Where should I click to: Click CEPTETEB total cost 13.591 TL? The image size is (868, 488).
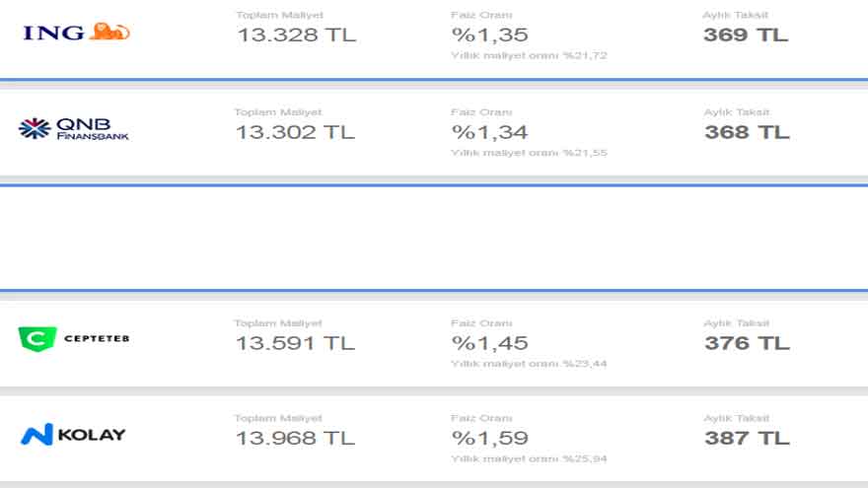(295, 343)
